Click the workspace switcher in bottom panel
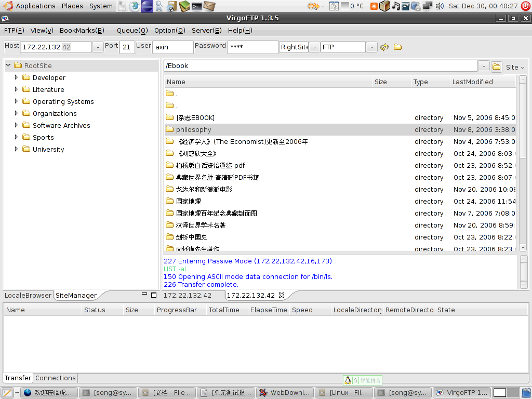Viewport: 532px width, 399px height. click(x=506, y=393)
